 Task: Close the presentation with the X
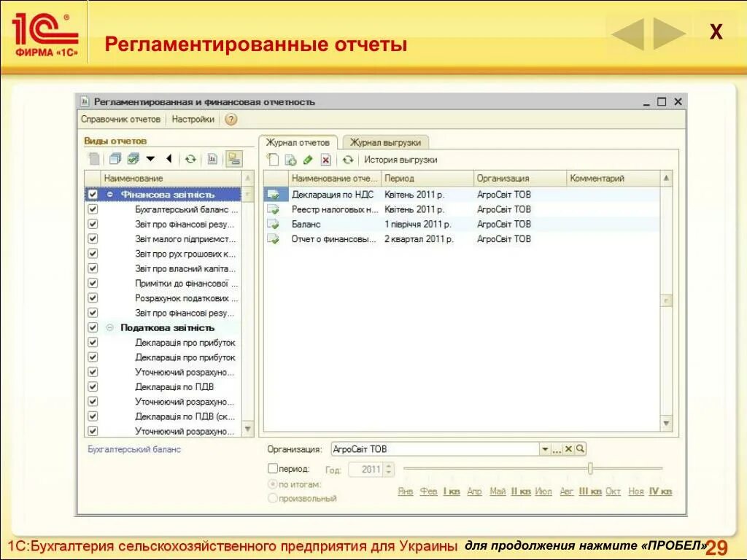(716, 32)
